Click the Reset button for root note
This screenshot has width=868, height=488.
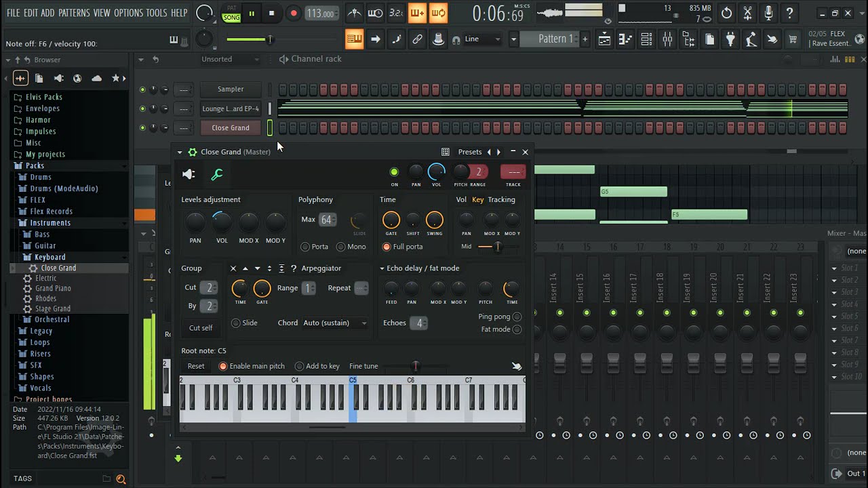pos(196,366)
